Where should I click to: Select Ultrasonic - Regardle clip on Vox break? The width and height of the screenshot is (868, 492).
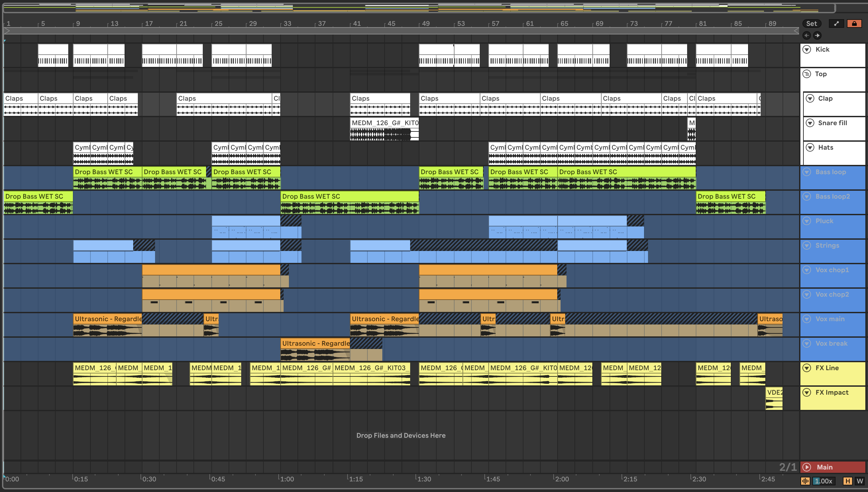coord(315,349)
